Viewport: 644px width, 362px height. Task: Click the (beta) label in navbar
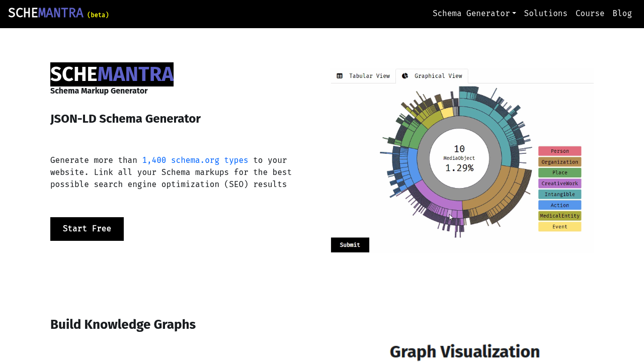[x=98, y=15]
